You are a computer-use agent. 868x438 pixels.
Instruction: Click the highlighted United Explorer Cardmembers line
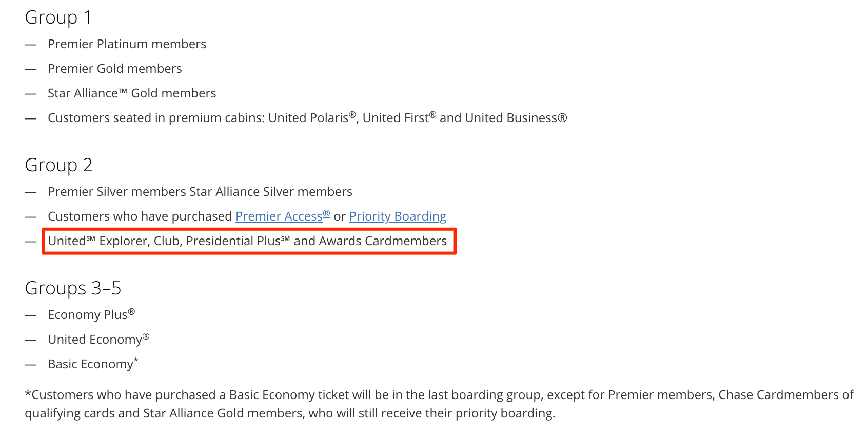click(247, 241)
